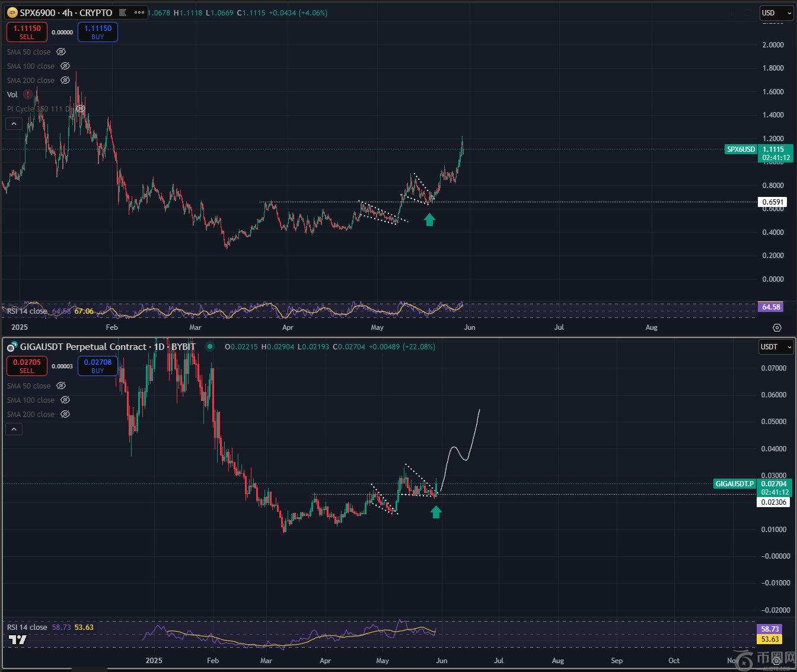Click the green market status dot beside BYBIT
Screen dimensions: 797x672
pos(209,346)
